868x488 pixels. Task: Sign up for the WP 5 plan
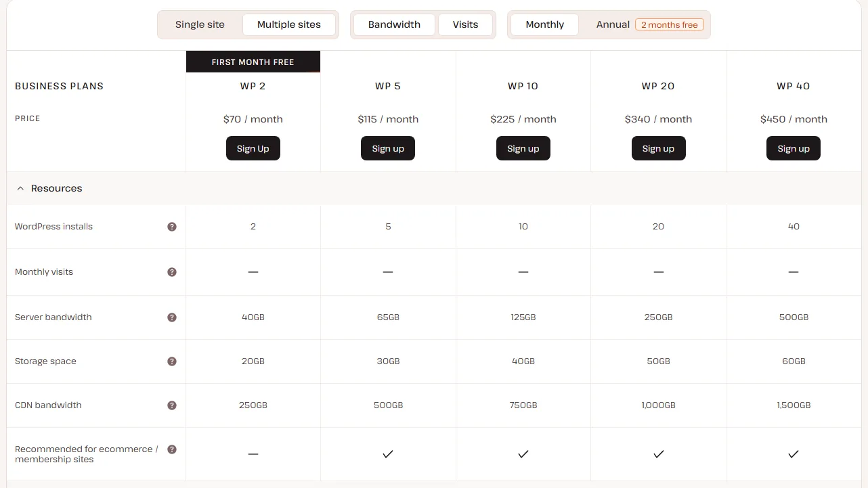(x=388, y=149)
